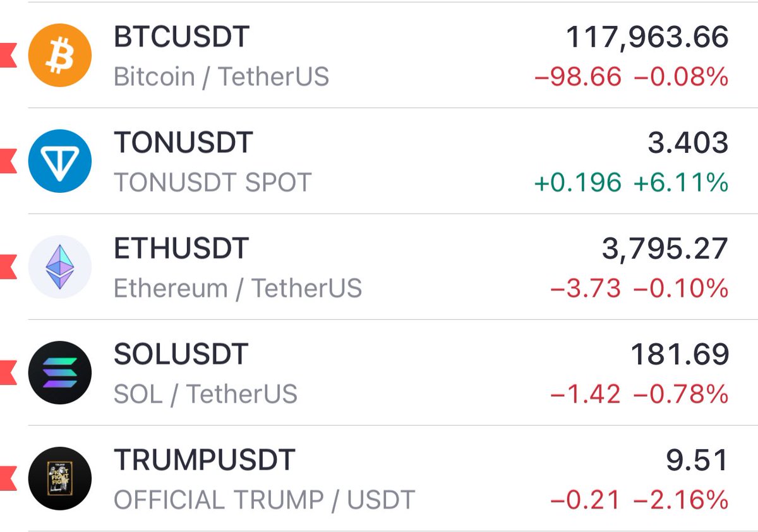The image size is (758, 532).
Task: Tap the Solana logo icon
Action: coord(60,373)
